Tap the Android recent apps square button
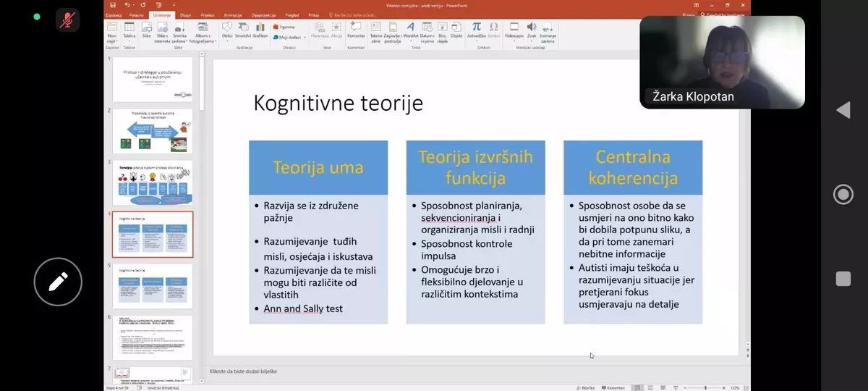This screenshot has height=391, width=868. pos(843,279)
